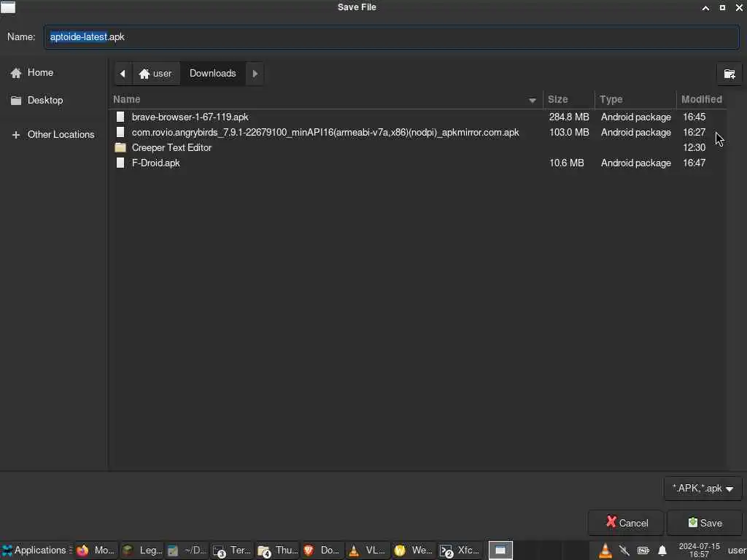The width and height of the screenshot is (747, 560).
Task: Click the brave-browser apk file icon
Action: (x=120, y=117)
